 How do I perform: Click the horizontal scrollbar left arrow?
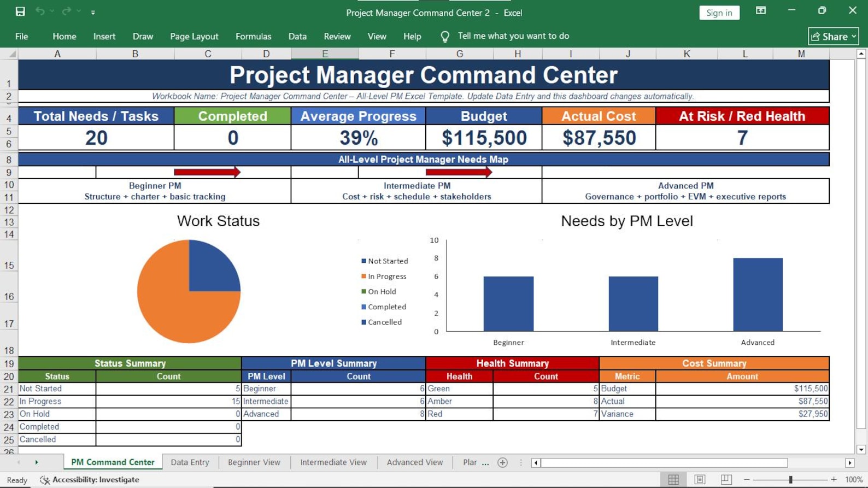click(x=536, y=463)
